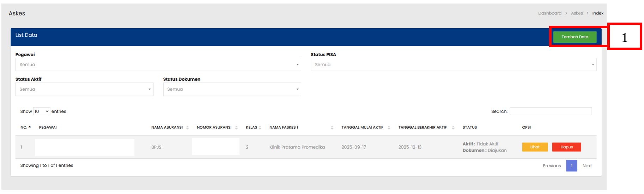Sort by Nama Faskes 1 column arrows

(332, 128)
